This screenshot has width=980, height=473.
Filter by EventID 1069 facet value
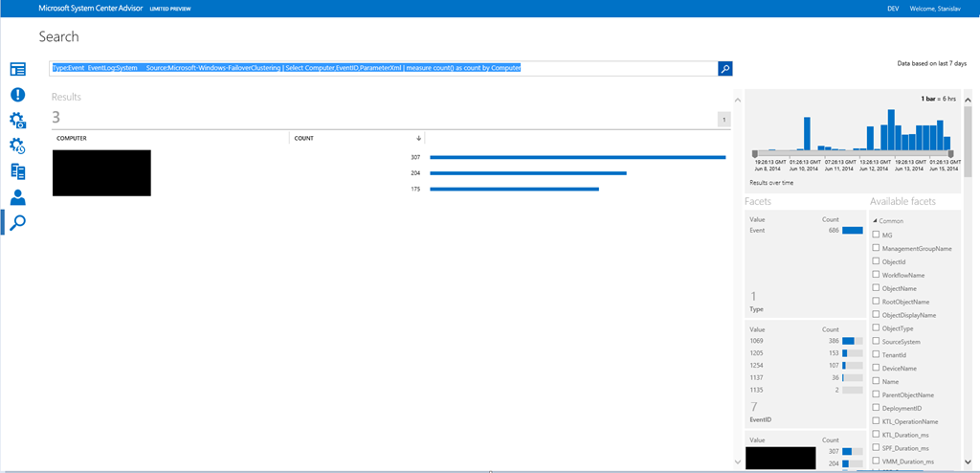(756, 341)
